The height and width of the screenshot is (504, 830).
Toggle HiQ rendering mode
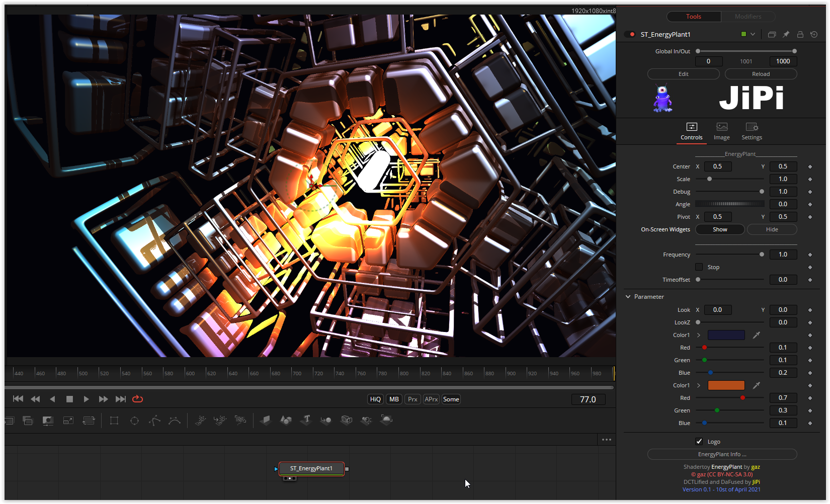[x=376, y=399]
